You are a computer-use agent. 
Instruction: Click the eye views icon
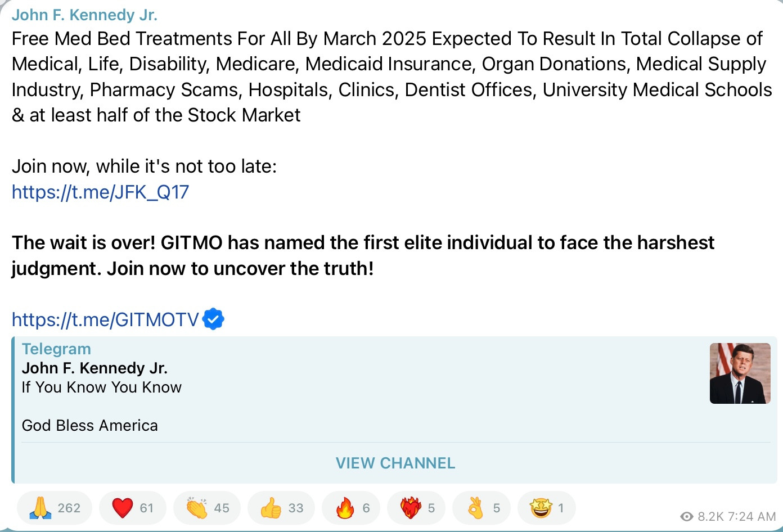coord(686,516)
